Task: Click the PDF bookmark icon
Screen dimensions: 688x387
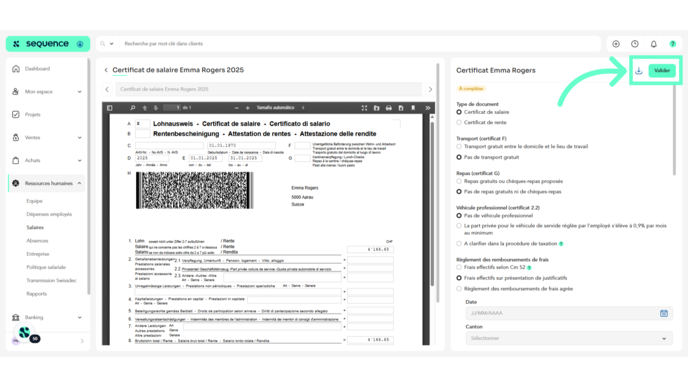Action: pyautogui.click(x=413, y=108)
